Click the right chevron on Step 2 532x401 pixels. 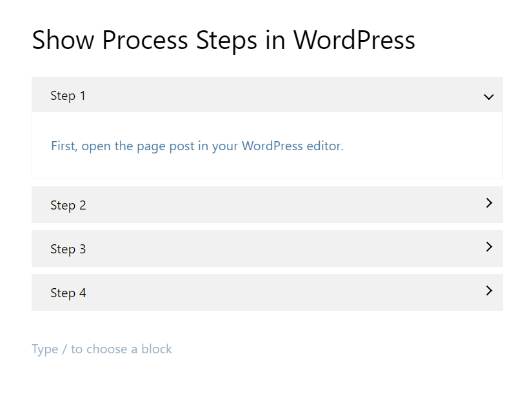489,203
